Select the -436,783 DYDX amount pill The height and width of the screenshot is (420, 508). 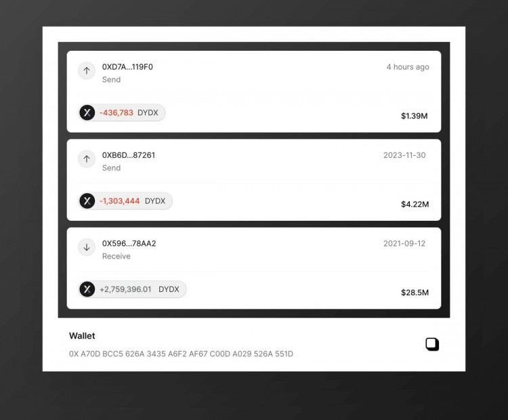click(121, 112)
